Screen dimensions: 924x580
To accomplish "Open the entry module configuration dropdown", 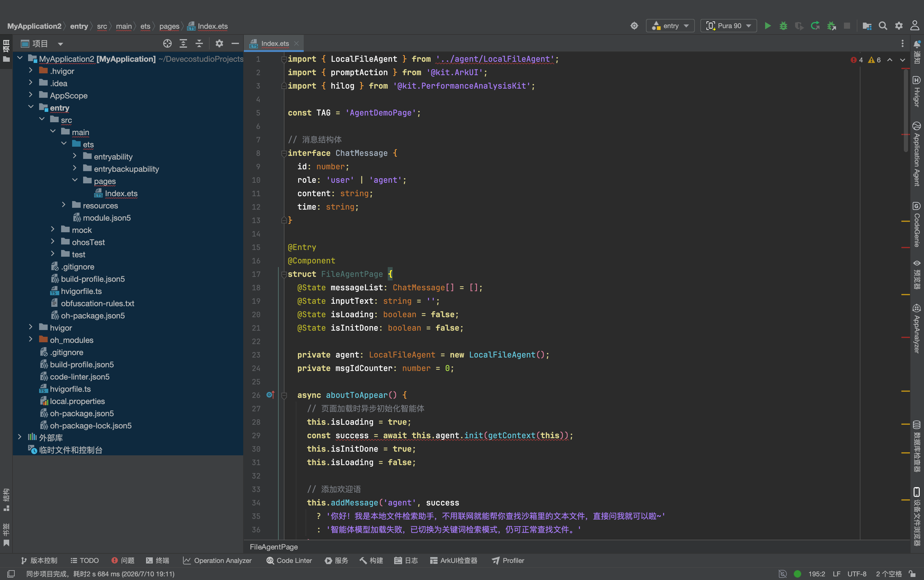I will click(x=670, y=26).
